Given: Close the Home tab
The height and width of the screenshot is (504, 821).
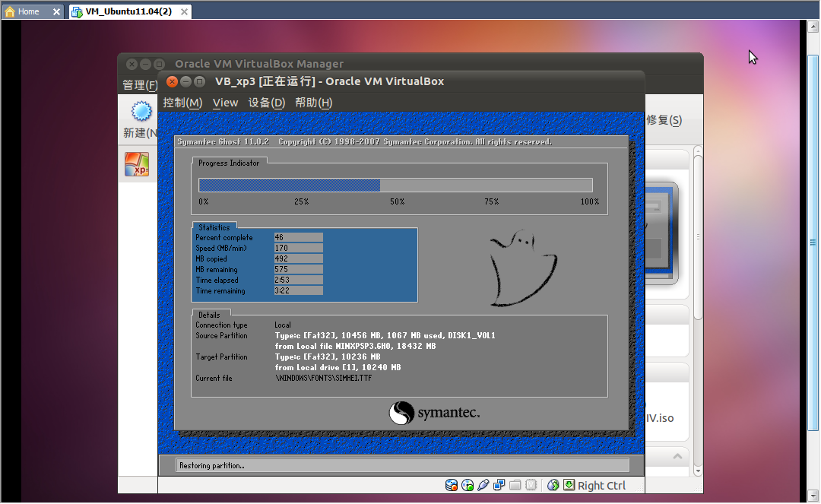Looking at the screenshot, I should click(x=56, y=11).
